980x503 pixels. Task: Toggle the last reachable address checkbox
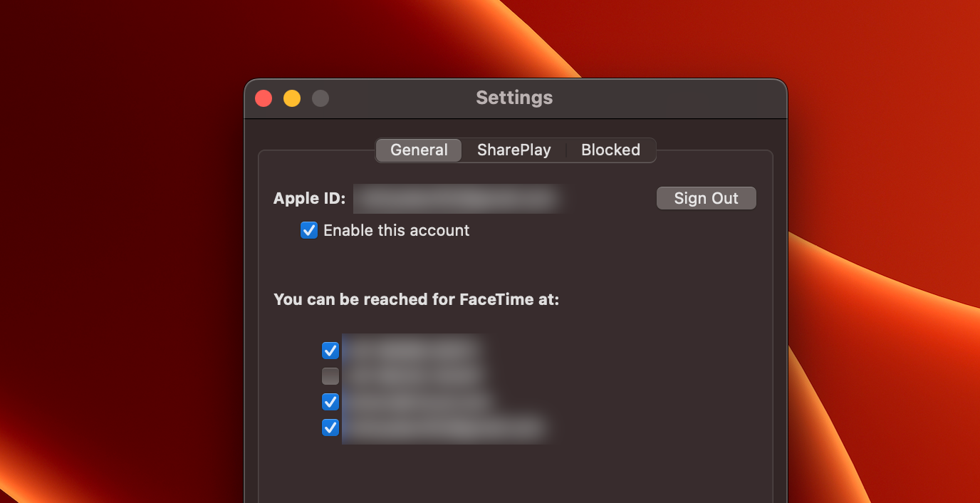coord(330,427)
